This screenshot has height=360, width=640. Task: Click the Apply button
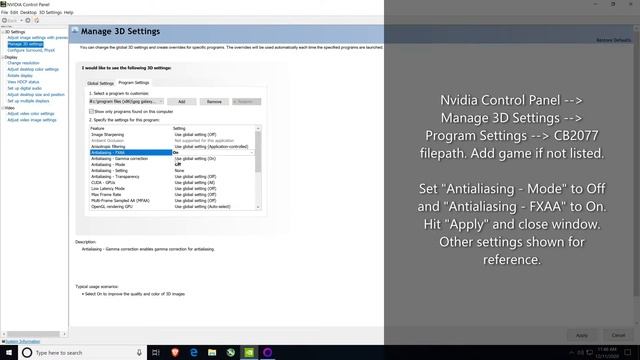point(582,335)
